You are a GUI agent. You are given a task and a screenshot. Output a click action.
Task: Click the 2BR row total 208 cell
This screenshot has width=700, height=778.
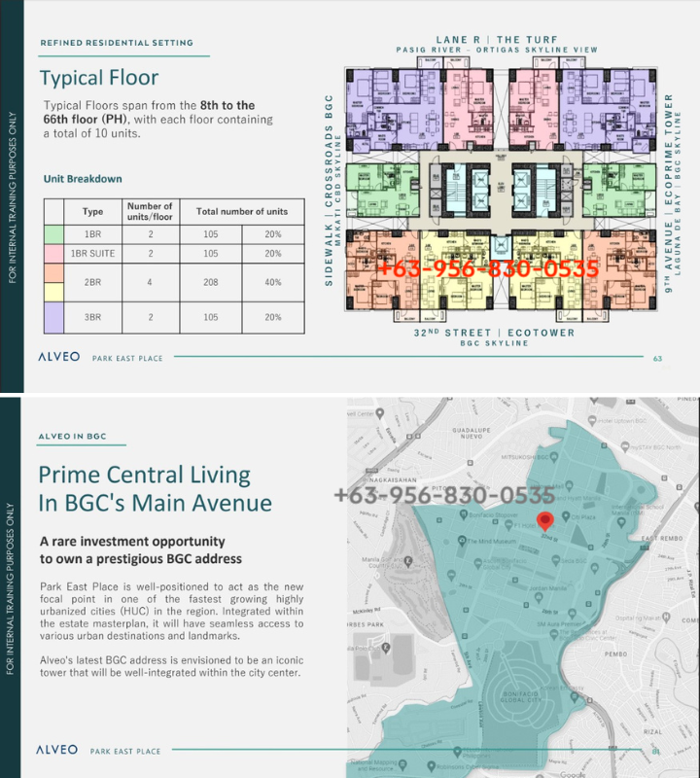click(211, 282)
